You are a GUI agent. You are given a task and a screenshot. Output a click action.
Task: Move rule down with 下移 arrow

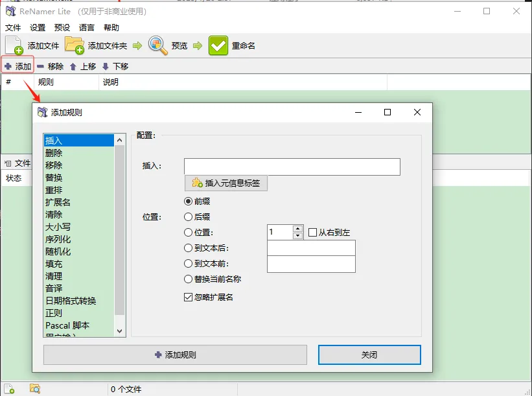coord(115,66)
